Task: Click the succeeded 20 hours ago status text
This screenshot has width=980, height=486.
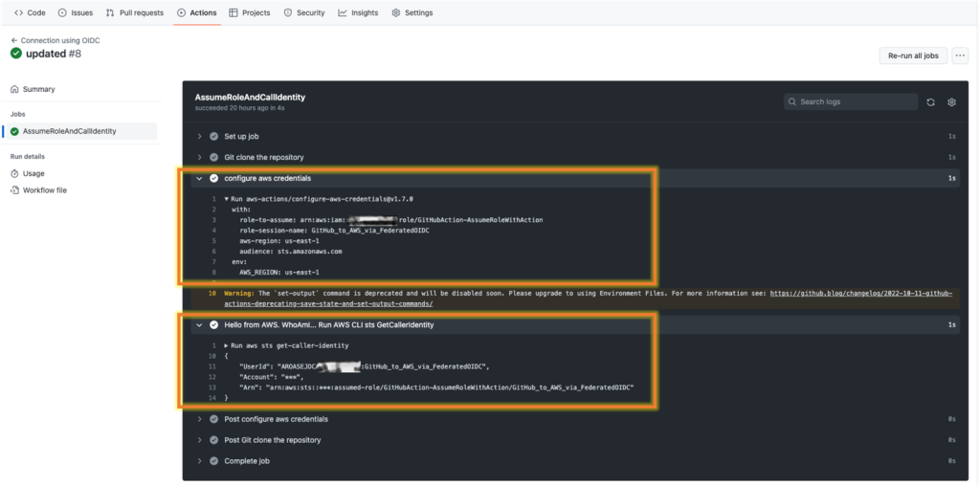Action: click(240, 107)
